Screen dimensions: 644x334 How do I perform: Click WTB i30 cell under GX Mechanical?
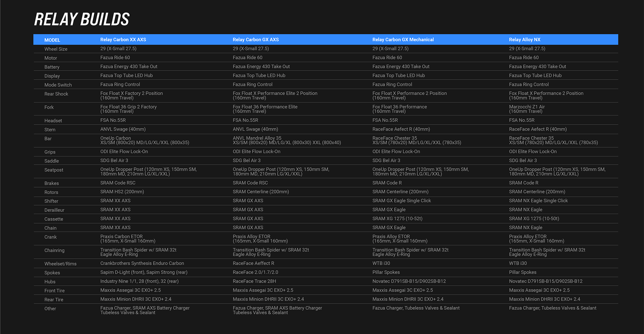pyautogui.click(x=381, y=263)
